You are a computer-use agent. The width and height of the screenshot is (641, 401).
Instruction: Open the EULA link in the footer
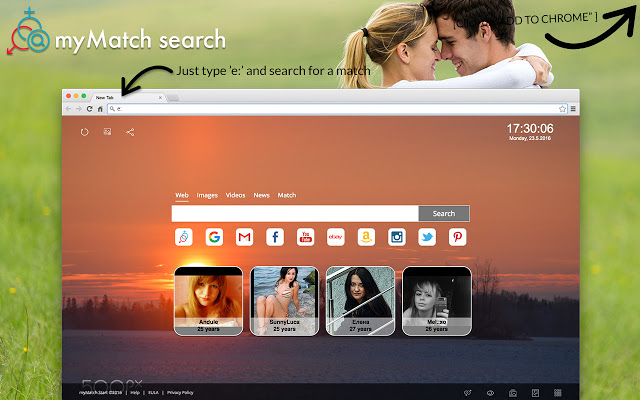[x=153, y=393]
